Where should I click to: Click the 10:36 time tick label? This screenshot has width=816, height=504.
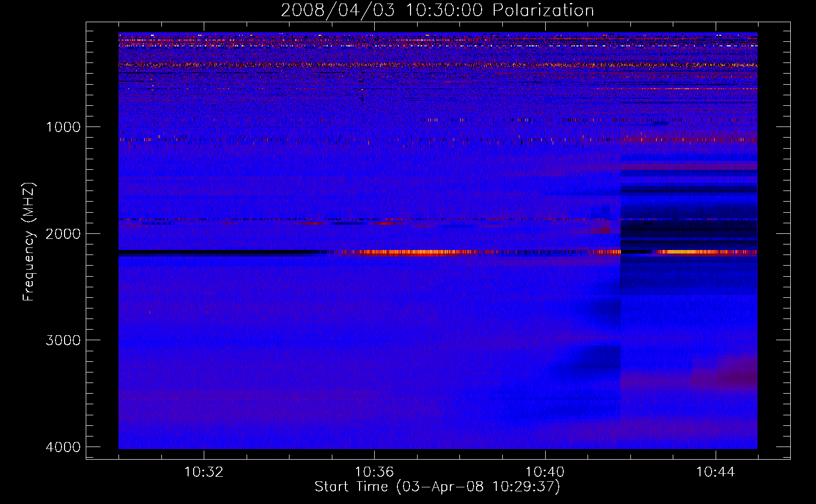click(x=374, y=472)
